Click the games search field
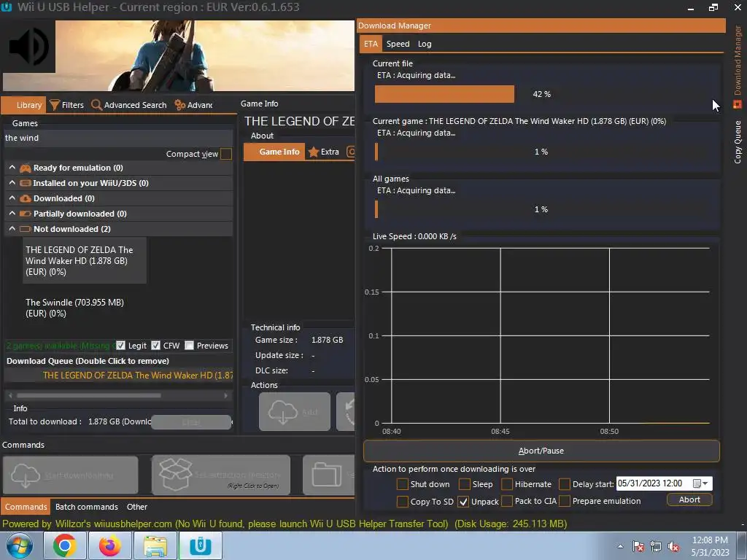 [x=117, y=138]
